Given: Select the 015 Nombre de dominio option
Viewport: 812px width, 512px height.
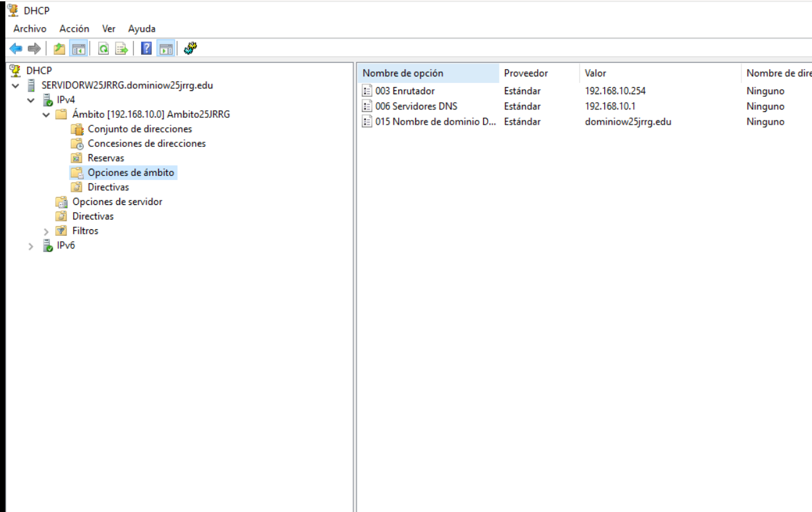Looking at the screenshot, I should click(x=436, y=121).
